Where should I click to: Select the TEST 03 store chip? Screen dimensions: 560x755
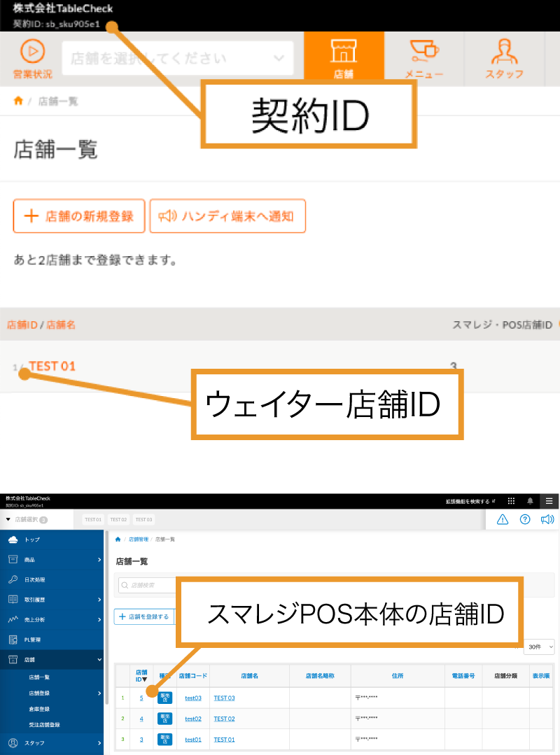tap(143, 520)
